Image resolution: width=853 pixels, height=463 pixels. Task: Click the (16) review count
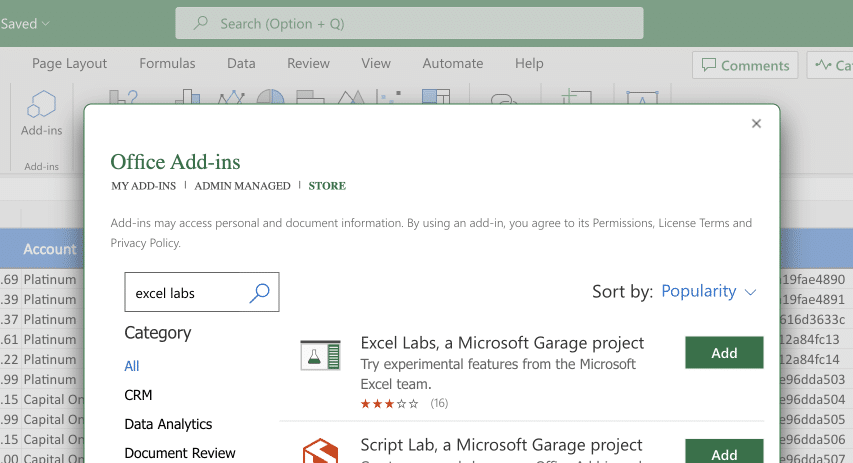(x=439, y=404)
